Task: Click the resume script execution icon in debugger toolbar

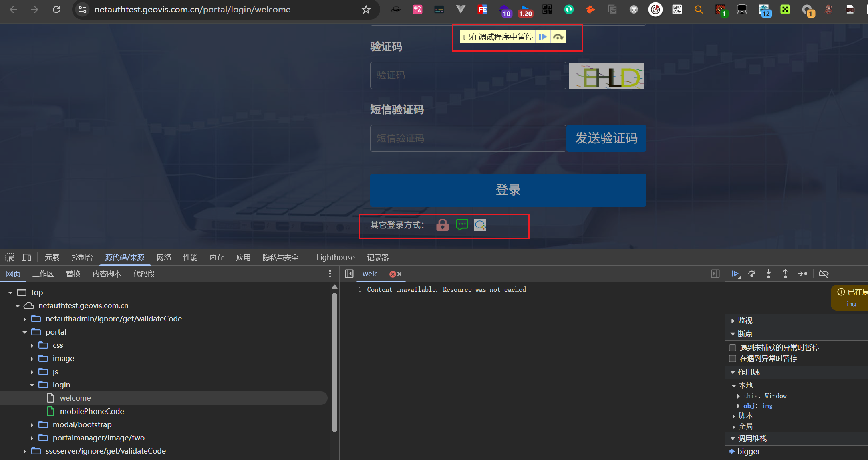Action: pyautogui.click(x=735, y=274)
